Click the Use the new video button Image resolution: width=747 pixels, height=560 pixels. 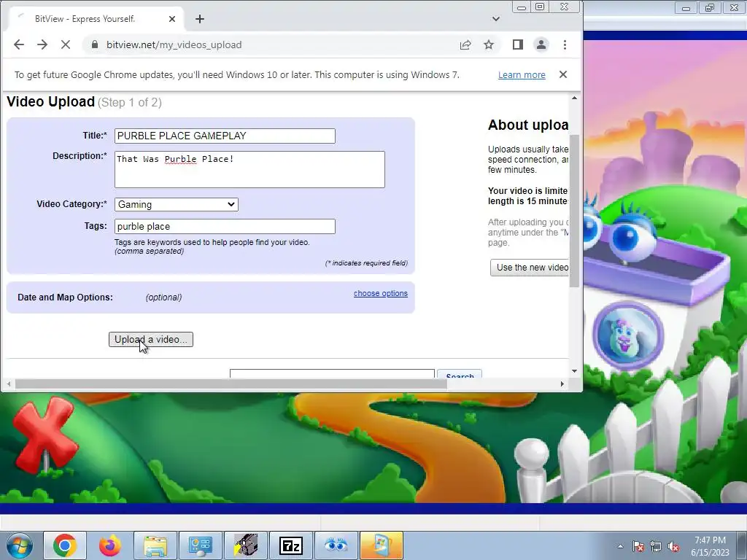[x=530, y=268]
